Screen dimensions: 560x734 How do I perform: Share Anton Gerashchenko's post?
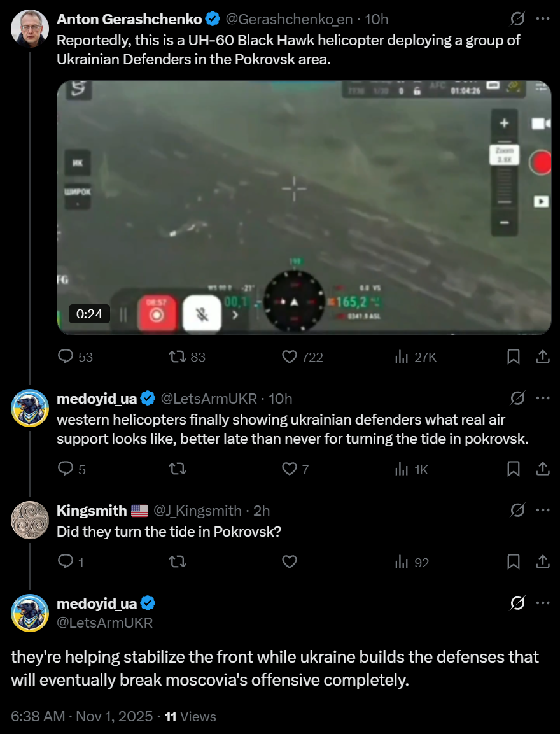[542, 357]
